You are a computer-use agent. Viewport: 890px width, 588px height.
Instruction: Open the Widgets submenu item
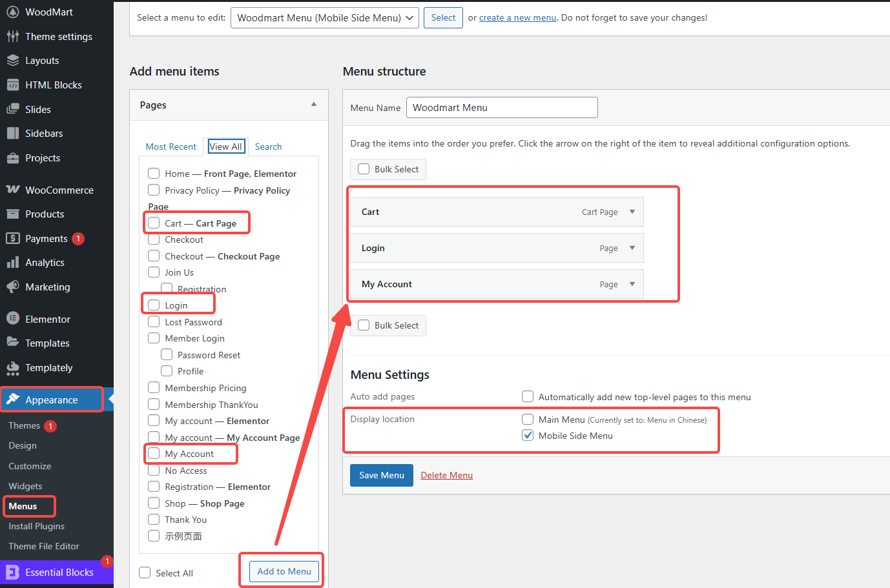(25, 486)
